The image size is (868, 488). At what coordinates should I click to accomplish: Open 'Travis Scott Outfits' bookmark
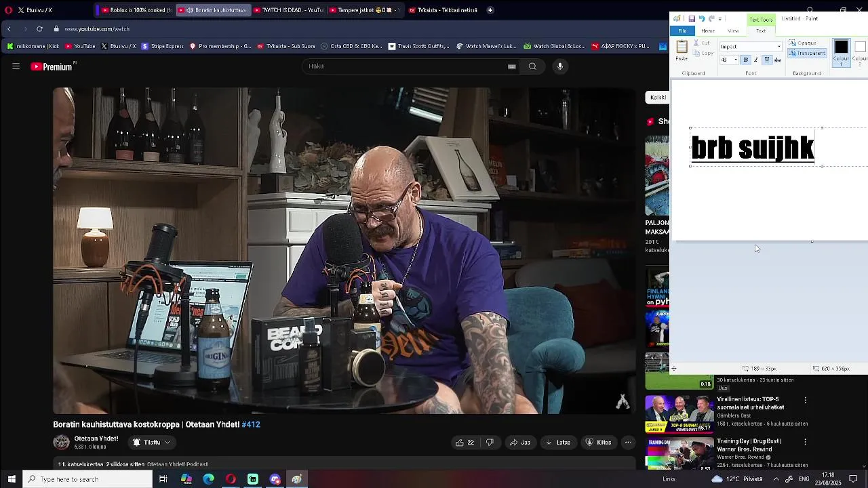tap(418, 46)
